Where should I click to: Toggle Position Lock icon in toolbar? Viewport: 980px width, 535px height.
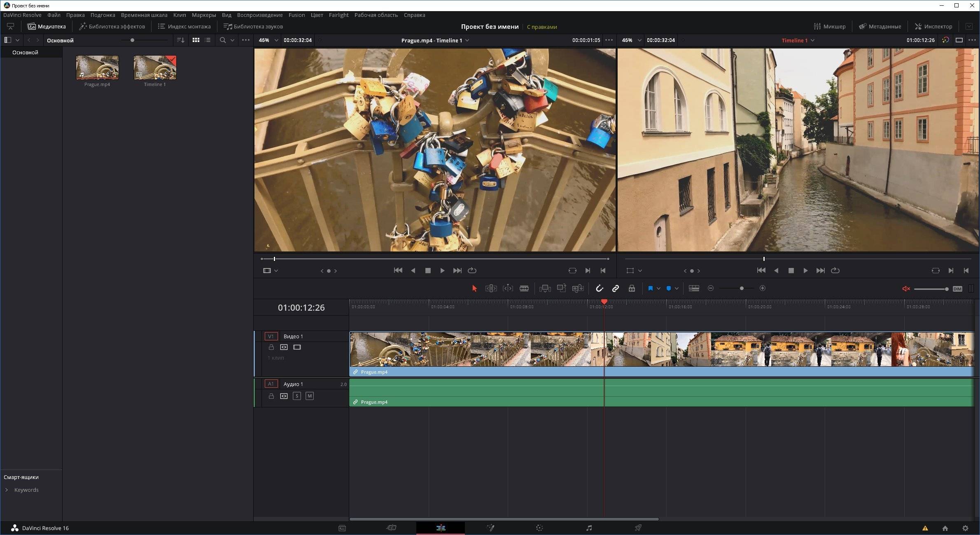[x=632, y=288]
